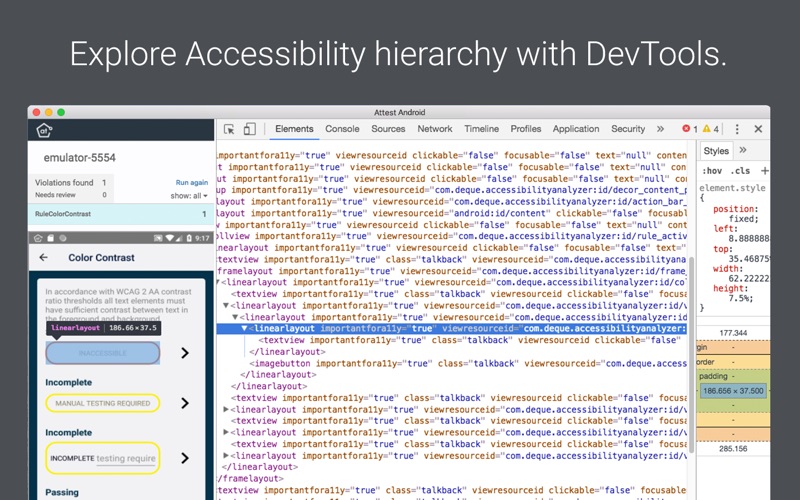Collapse the highlighted linearlayout node
The height and width of the screenshot is (500, 800).
point(244,328)
